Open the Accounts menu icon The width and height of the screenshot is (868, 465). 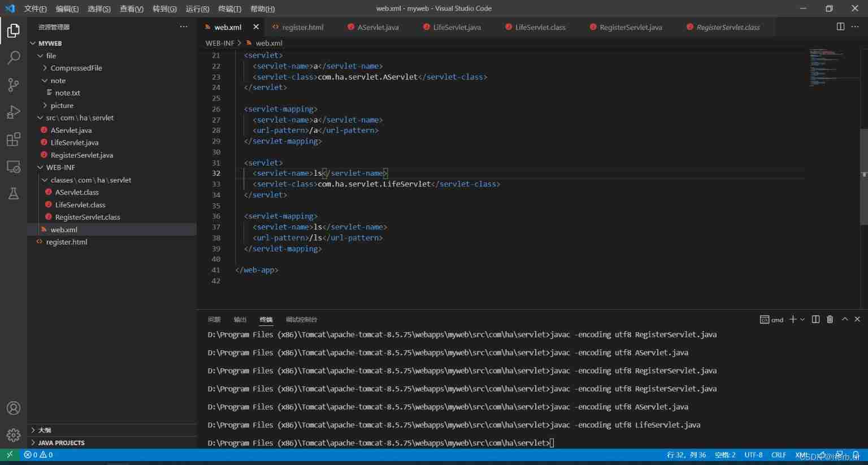(x=14, y=408)
